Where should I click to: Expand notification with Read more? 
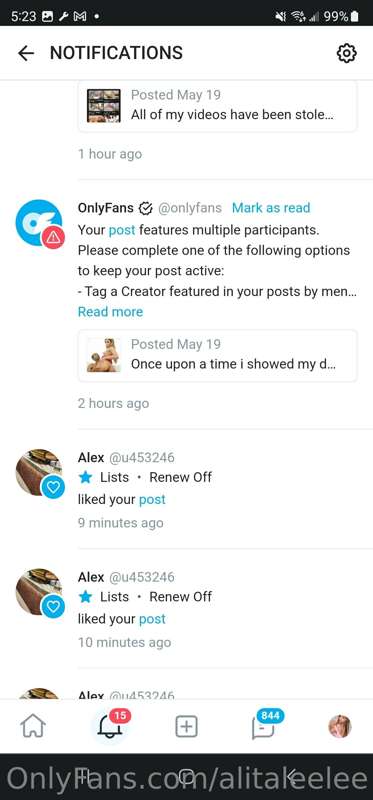[x=110, y=312]
